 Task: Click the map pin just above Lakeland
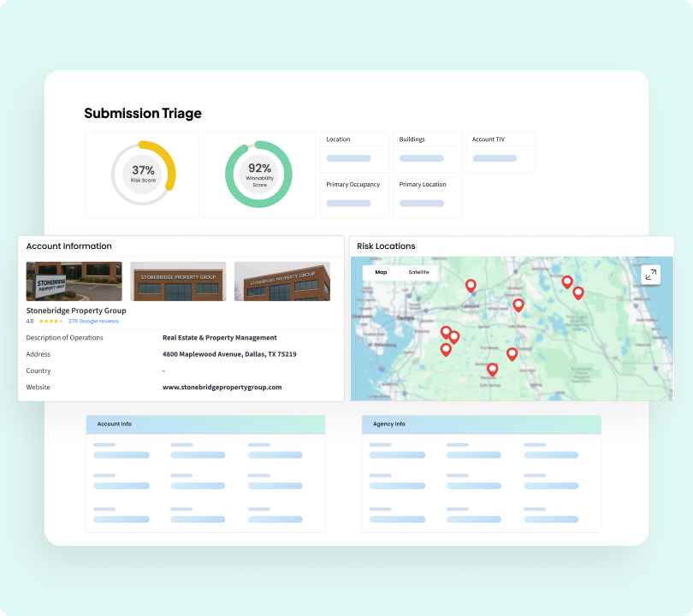point(471,286)
